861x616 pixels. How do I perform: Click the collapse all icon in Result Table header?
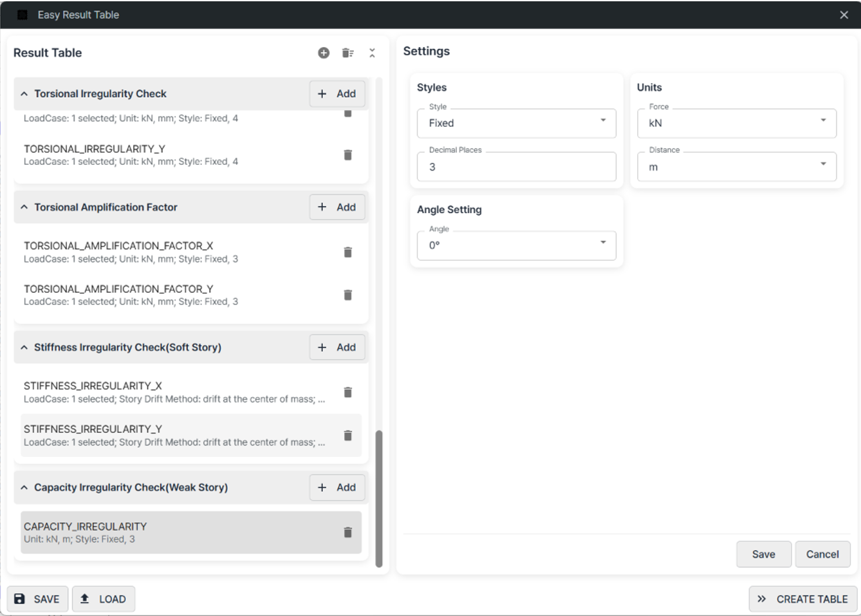click(372, 53)
